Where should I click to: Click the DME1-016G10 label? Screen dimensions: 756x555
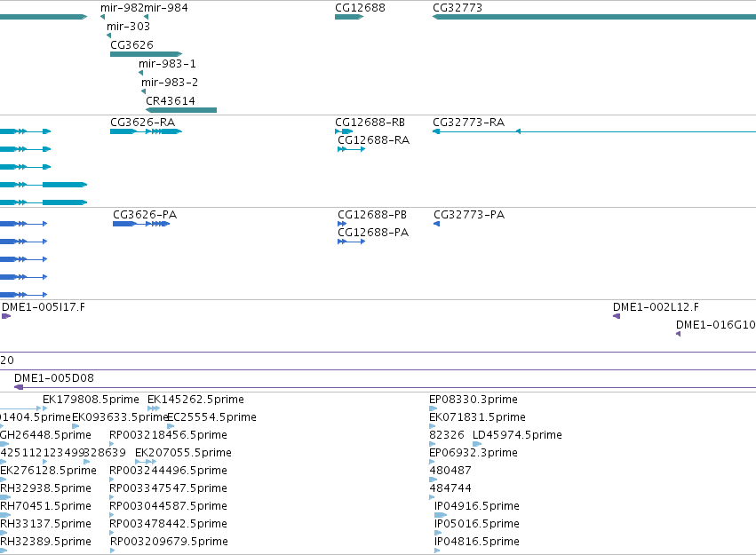click(715, 325)
